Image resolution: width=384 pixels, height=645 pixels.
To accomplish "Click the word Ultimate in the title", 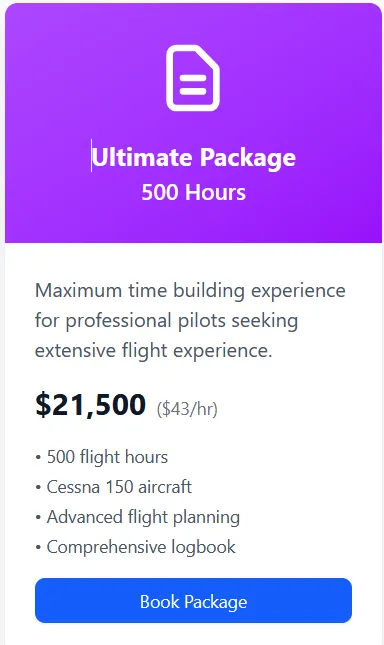I will coord(142,157).
